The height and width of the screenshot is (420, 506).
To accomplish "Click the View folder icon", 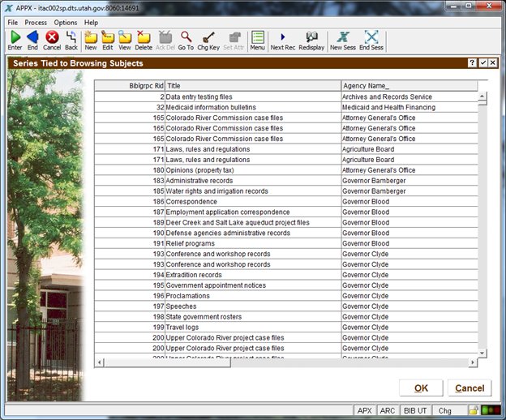I will pos(125,37).
